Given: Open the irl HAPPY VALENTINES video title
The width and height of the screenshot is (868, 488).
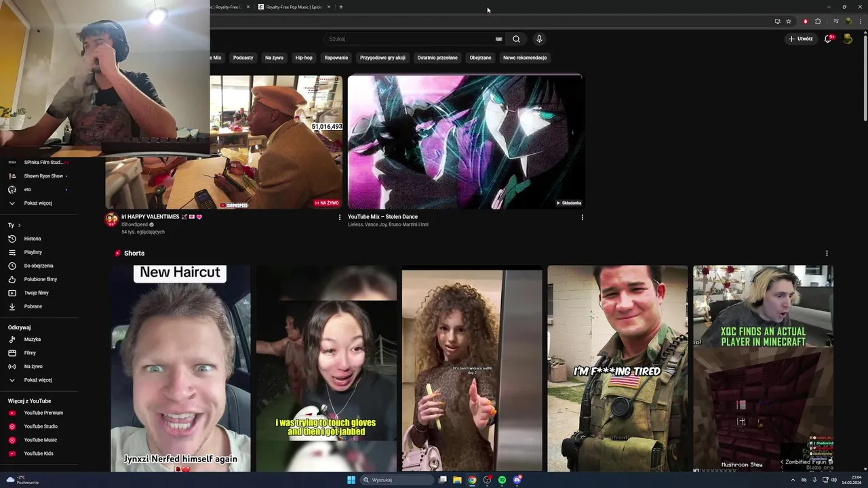Looking at the screenshot, I should [161, 217].
